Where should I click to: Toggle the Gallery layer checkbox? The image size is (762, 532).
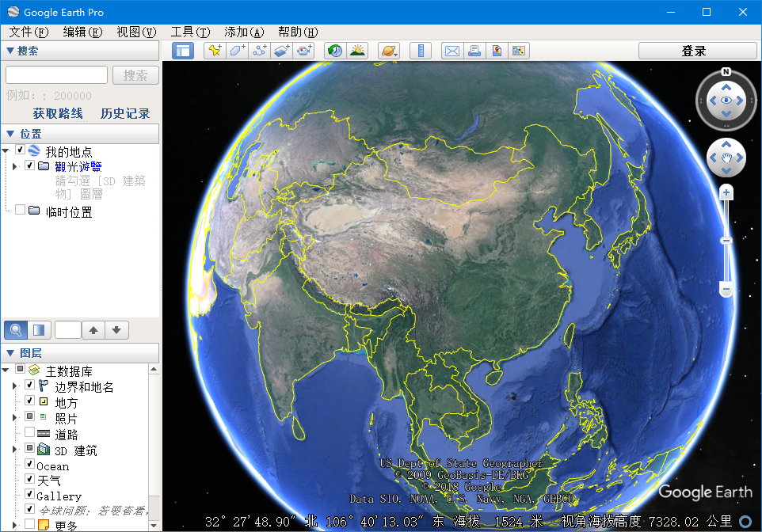coord(29,494)
